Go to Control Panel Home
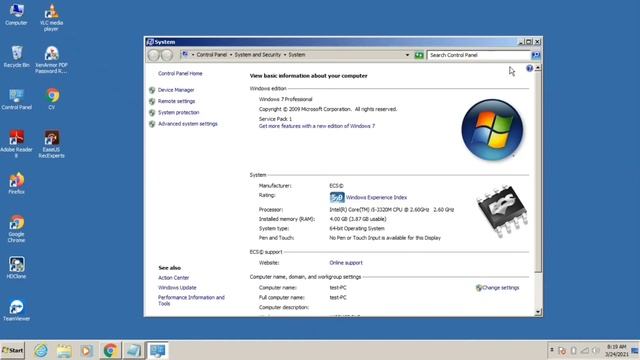Screen dimensions: 640x360 pos(180,73)
